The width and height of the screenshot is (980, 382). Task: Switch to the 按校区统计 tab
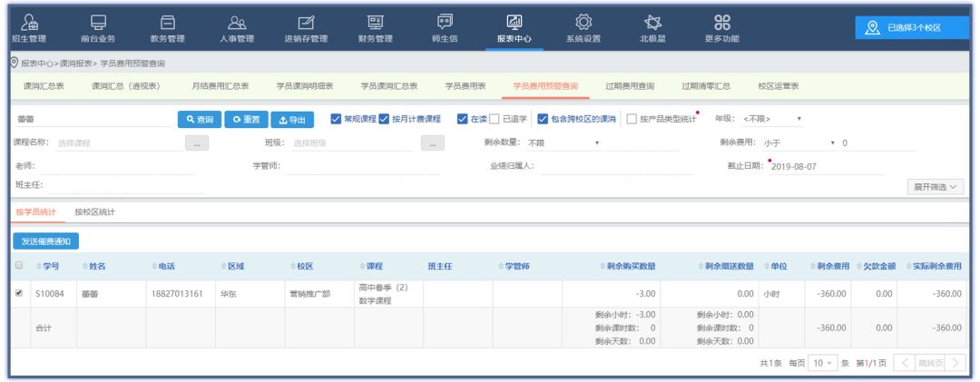pos(94,212)
